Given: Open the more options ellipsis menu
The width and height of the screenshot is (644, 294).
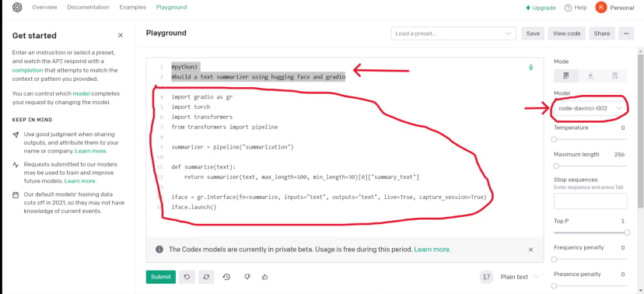Looking at the screenshot, I should (x=626, y=33).
